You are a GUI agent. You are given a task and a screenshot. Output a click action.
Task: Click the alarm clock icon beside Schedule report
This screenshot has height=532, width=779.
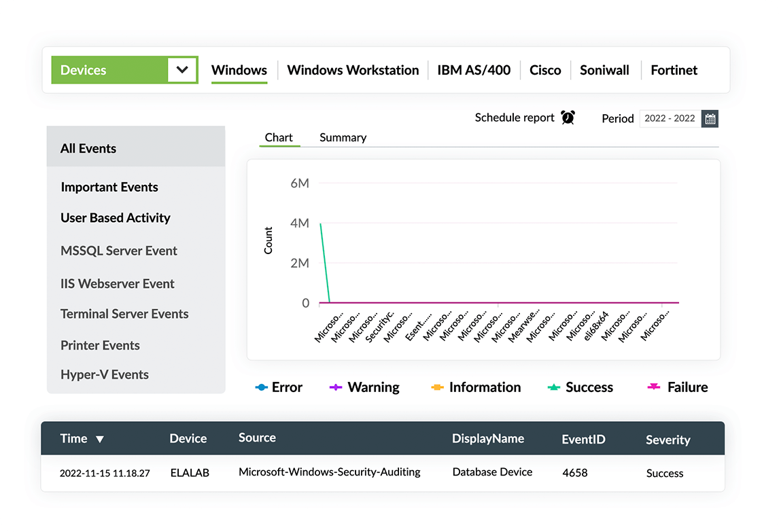[568, 117]
